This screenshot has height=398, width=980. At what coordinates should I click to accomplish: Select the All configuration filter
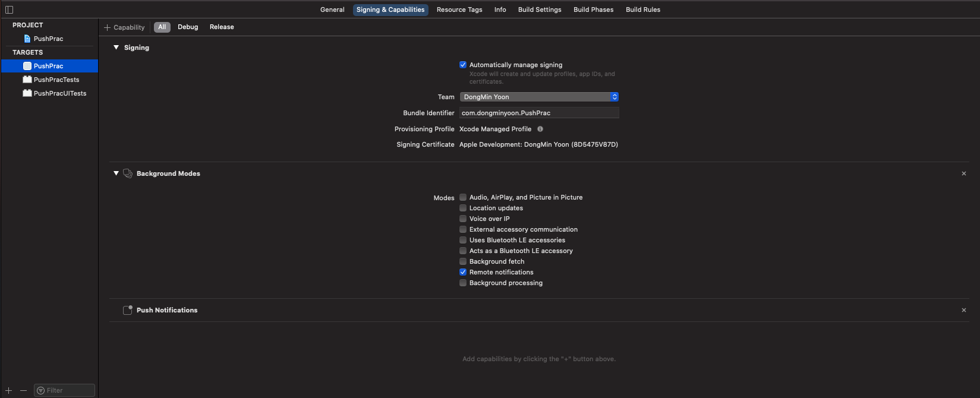tap(162, 27)
